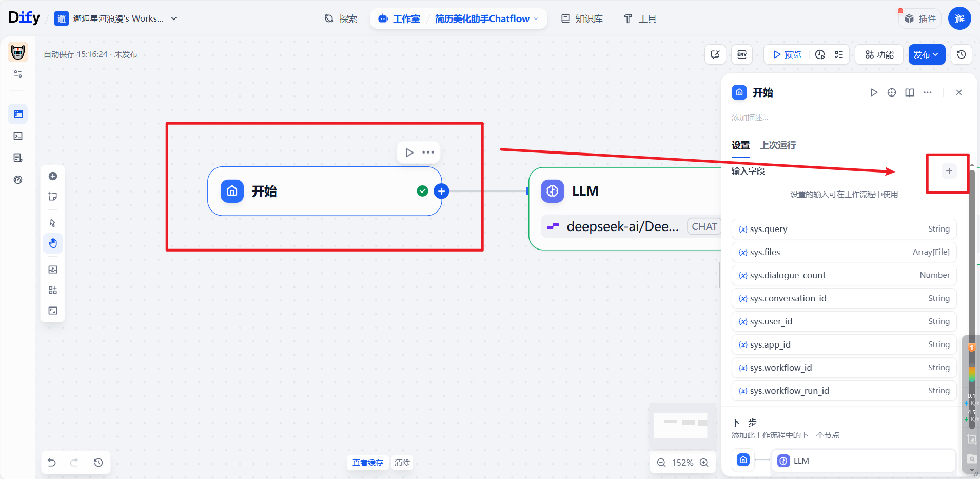Viewport: 980px width, 479px height.
Task: Open the add node tool on the canvas
Action: (x=52, y=176)
